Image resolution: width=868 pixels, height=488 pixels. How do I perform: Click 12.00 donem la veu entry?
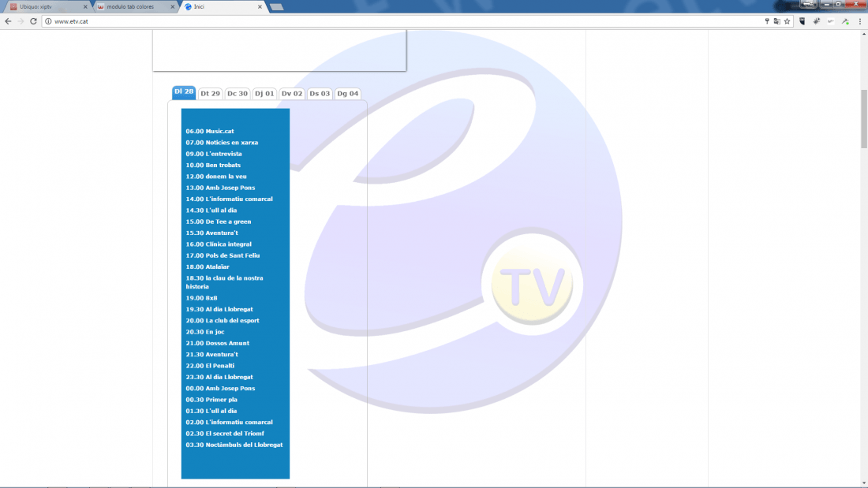tap(216, 177)
